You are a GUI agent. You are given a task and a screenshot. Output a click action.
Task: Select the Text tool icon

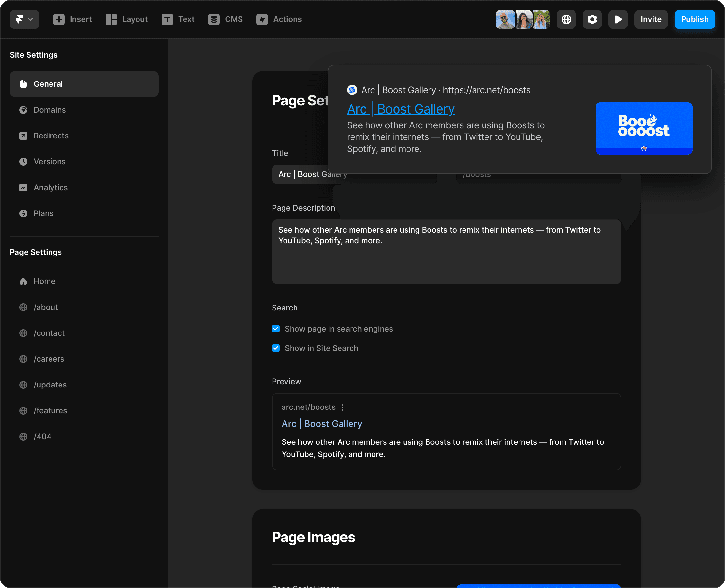pyautogui.click(x=167, y=19)
